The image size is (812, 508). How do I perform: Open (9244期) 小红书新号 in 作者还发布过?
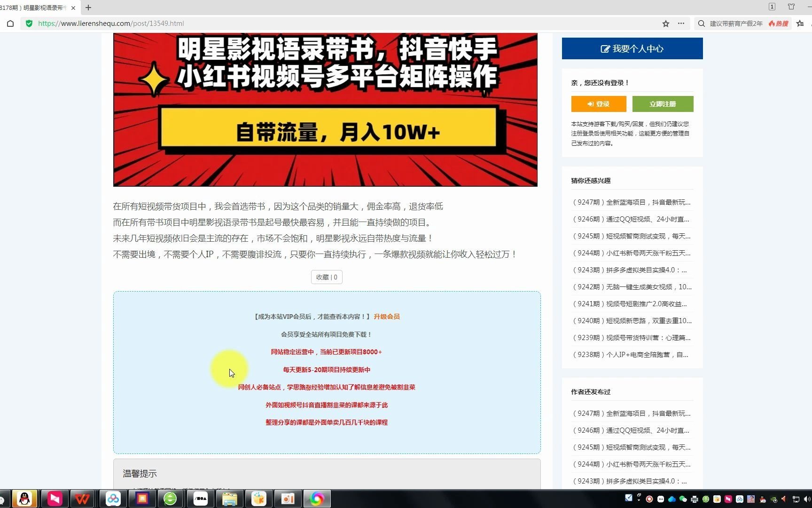click(x=631, y=464)
